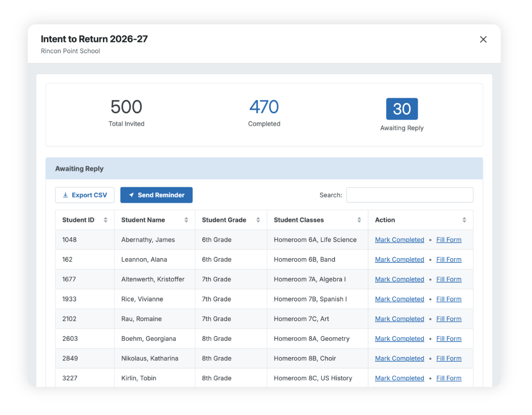The height and width of the screenshot is (415, 532).
Task: Mark Completed for Boehm, Georgiana
Action: [399, 339]
